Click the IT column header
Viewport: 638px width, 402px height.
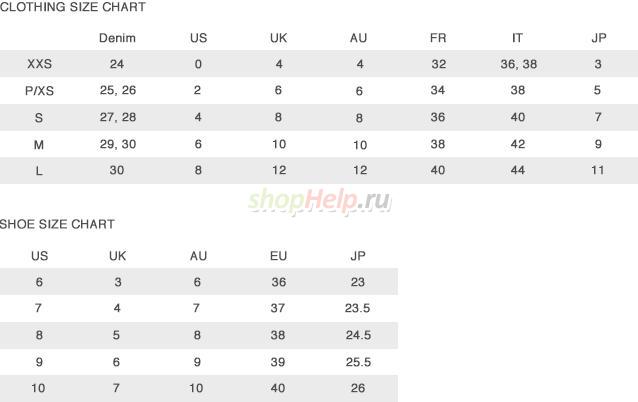(x=517, y=38)
